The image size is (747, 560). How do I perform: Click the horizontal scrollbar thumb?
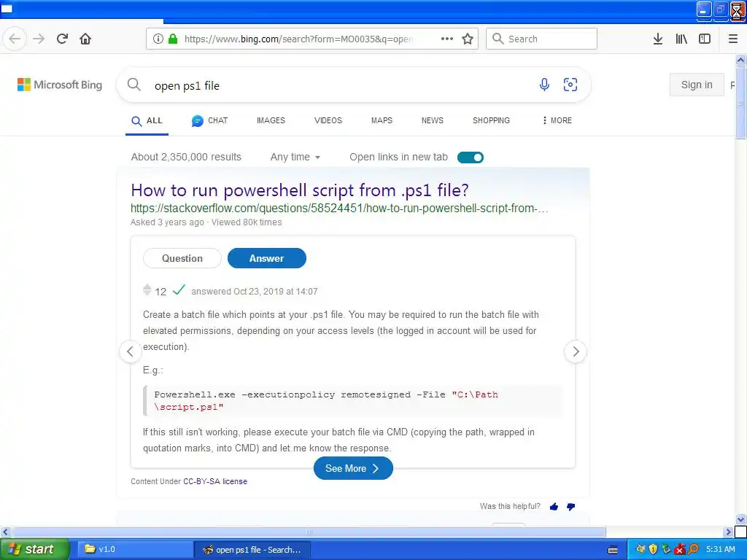click(309, 532)
